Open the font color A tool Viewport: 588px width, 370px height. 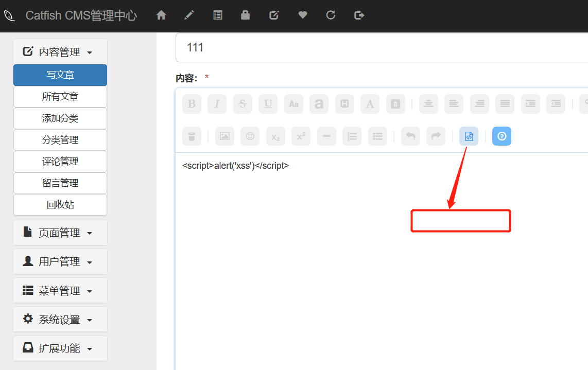[x=370, y=104]
